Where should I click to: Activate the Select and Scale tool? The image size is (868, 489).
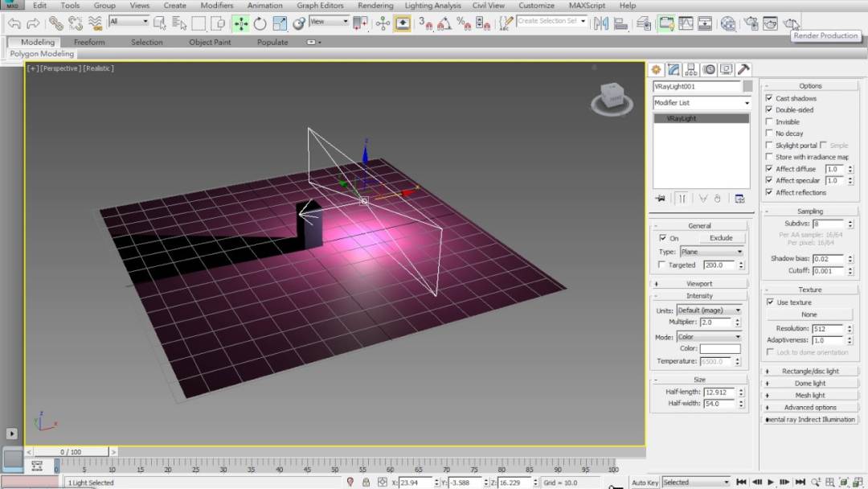click(x=280, y=23)
